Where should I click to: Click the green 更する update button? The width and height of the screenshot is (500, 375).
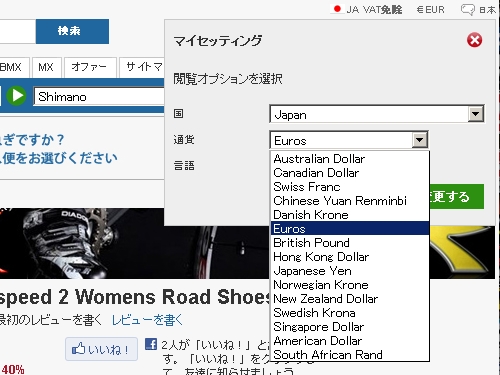pos(456,196)
